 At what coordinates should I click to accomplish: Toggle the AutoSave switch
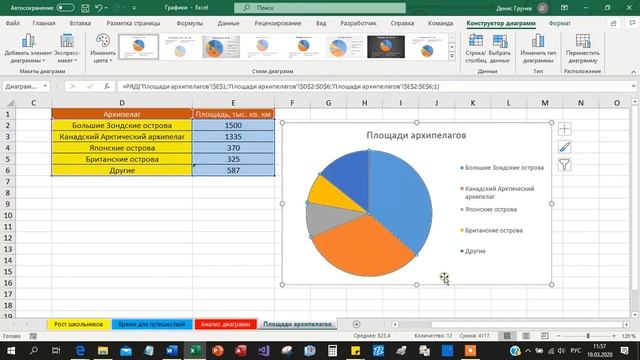point(65,8)
